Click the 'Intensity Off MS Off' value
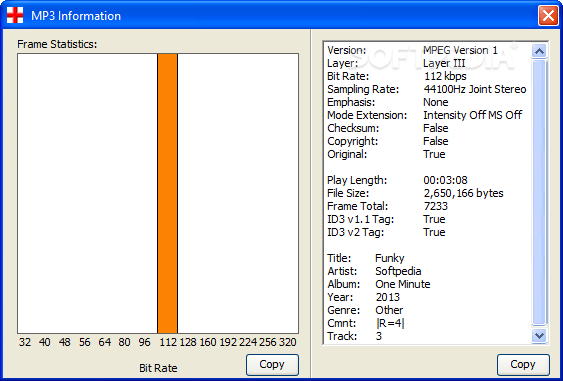 (473, 115)
